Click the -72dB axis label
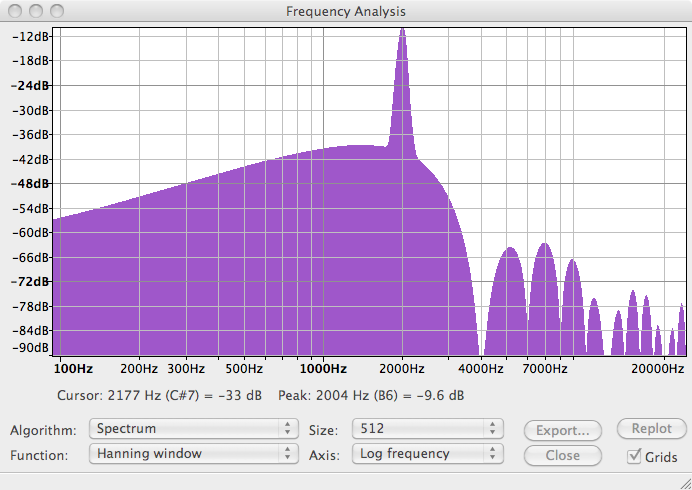 [x=30, y=281]
